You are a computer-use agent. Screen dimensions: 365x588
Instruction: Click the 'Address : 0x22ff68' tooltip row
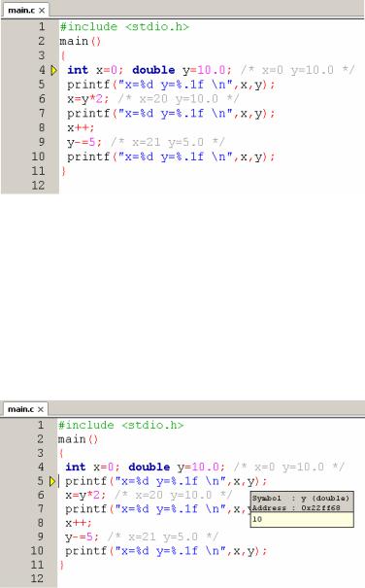pos(296,508)
